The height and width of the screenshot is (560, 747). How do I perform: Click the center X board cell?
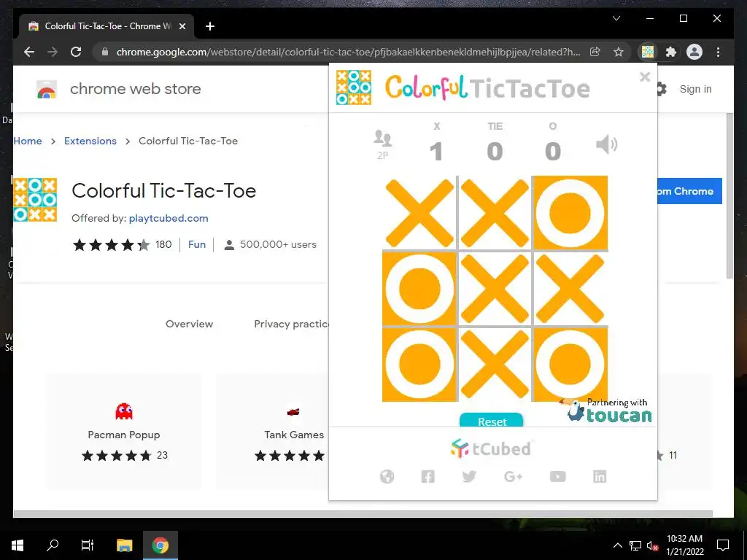tap(495, 289)
